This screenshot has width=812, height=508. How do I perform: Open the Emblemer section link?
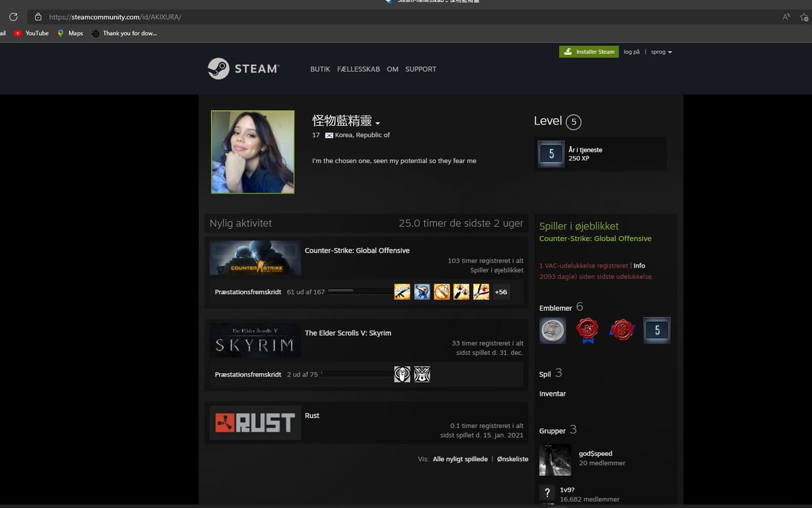[556, 308]
